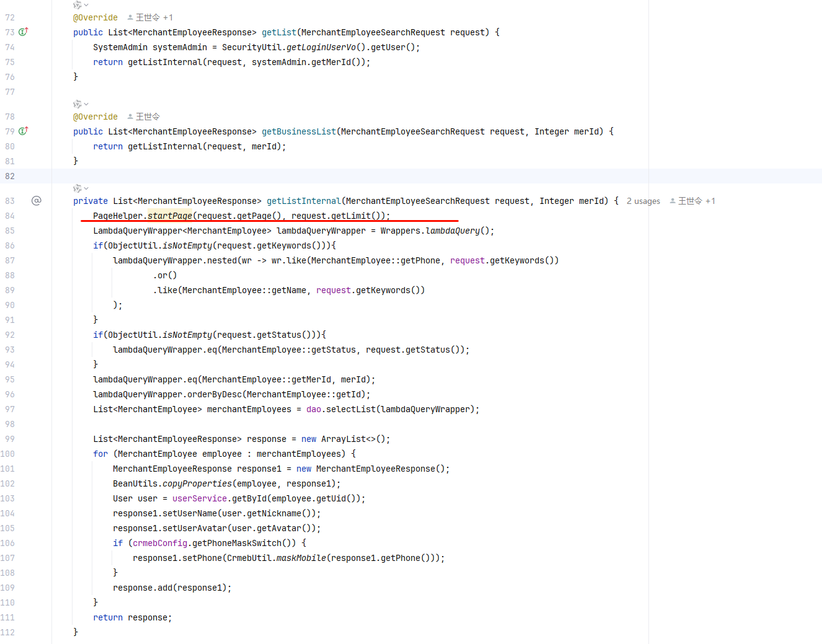Click line number 84 in the gutter
822x644 pixels.
(x=10, y=216)
